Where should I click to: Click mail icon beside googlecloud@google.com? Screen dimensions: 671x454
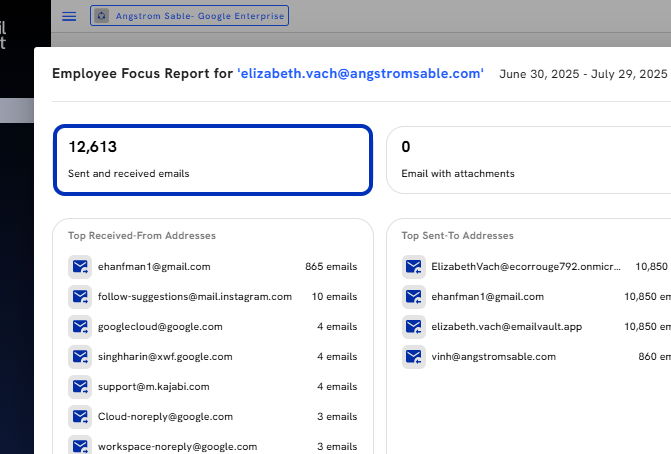pos(80,327)
